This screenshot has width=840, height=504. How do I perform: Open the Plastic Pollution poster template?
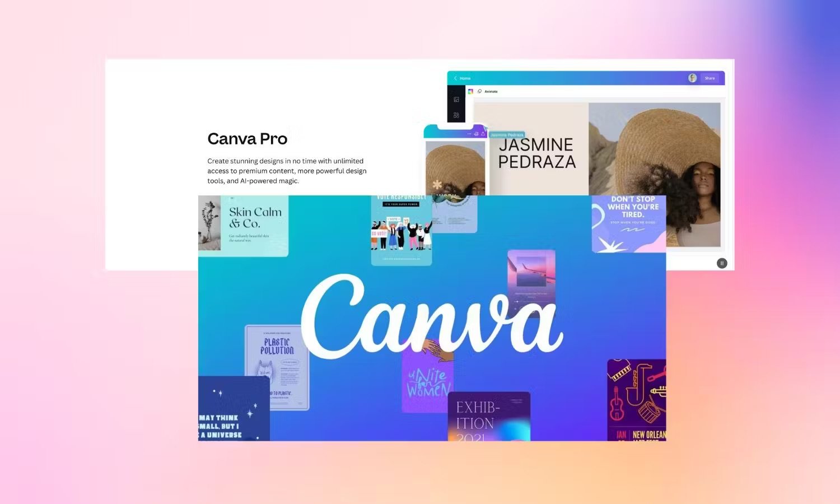tap(277, 367)
